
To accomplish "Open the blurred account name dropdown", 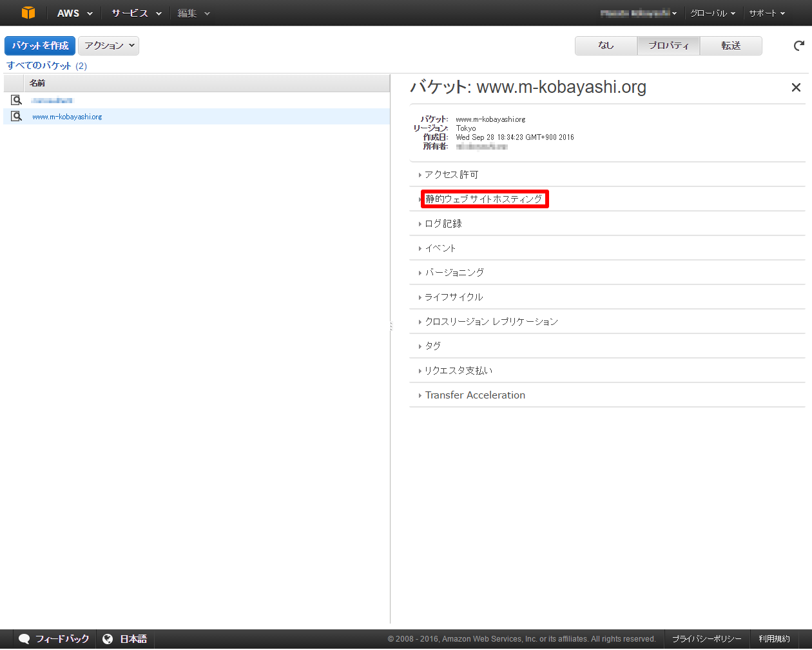I will click(638, 13).
